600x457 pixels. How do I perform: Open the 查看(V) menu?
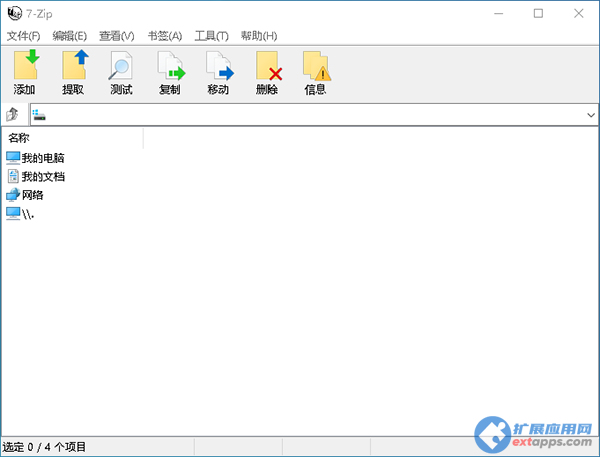(117, 36)
